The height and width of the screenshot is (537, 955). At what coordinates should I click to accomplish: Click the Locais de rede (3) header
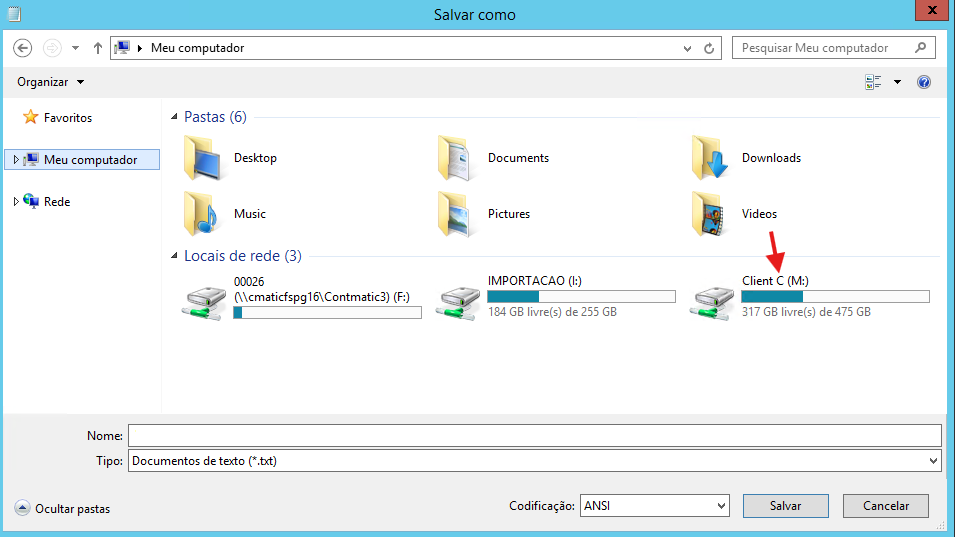243,256
